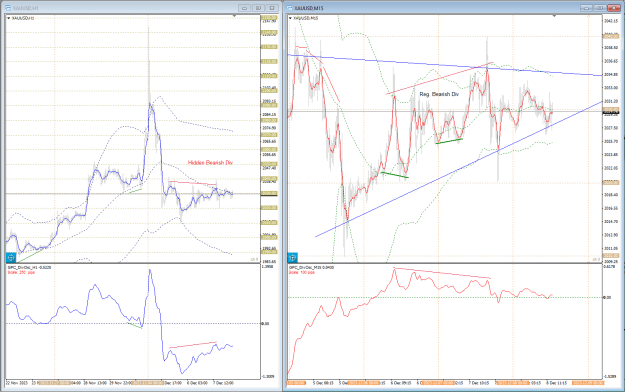The width and height of the screenshot is (625, 392).
Task: Click the 2065.65 price on H1 scale
Action: tap(269, 141)
